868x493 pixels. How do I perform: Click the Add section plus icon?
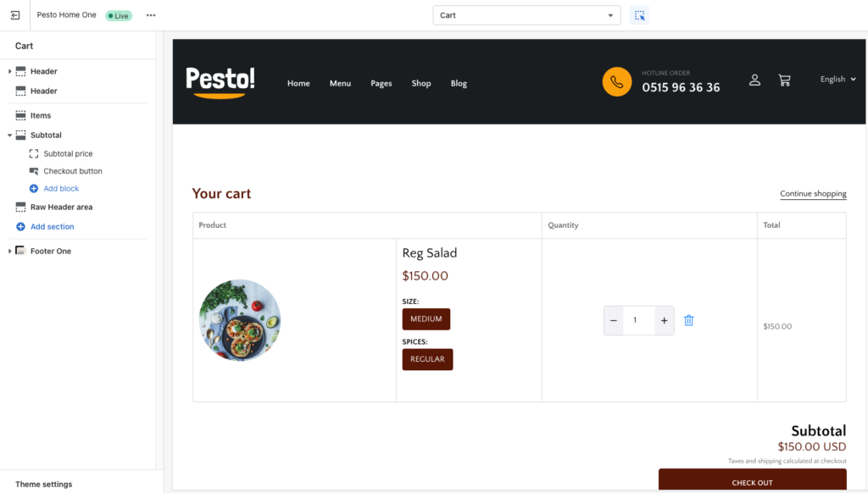[20, 227]
